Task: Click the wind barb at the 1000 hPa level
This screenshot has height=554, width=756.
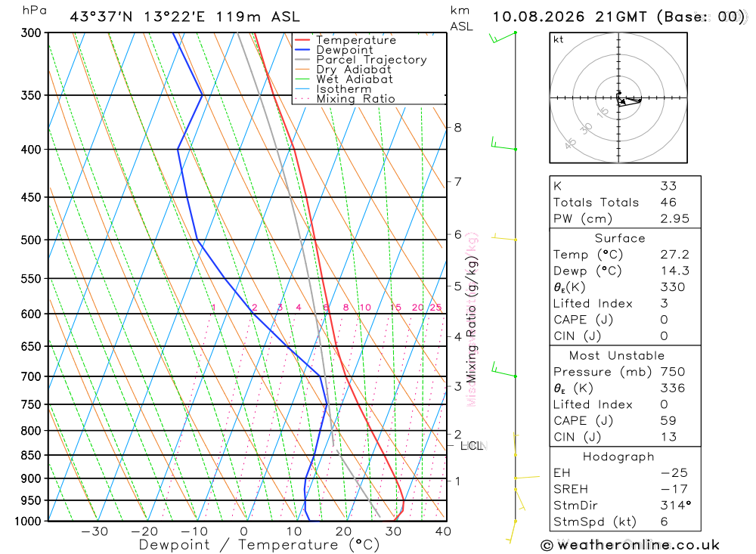Action: [513, 532]
